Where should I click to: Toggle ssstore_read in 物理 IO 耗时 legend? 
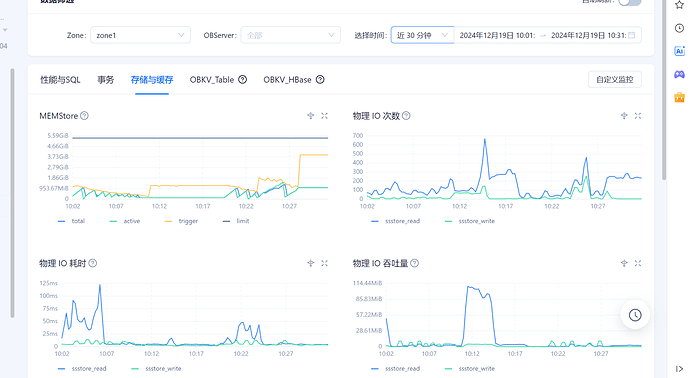[82, 368]
